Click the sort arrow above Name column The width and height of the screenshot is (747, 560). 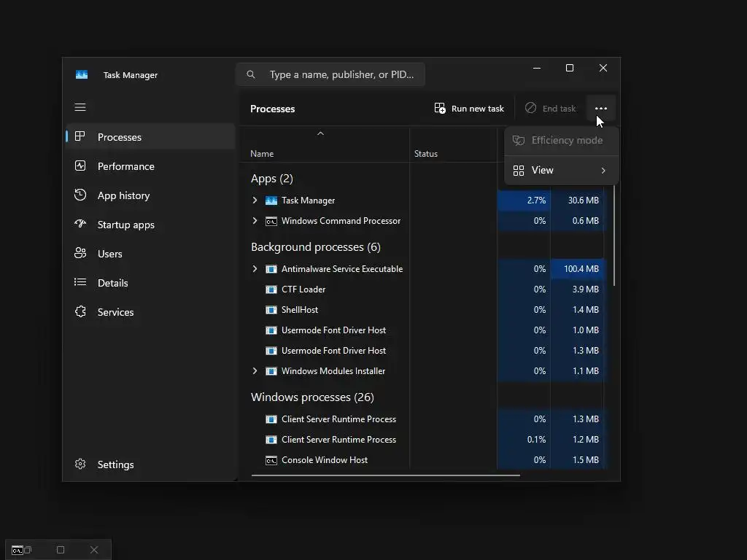click(321, 133)
